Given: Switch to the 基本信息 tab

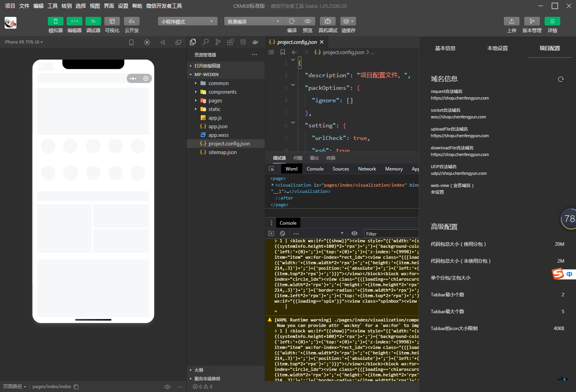Looking at the screenshot, I should [445, 48].
